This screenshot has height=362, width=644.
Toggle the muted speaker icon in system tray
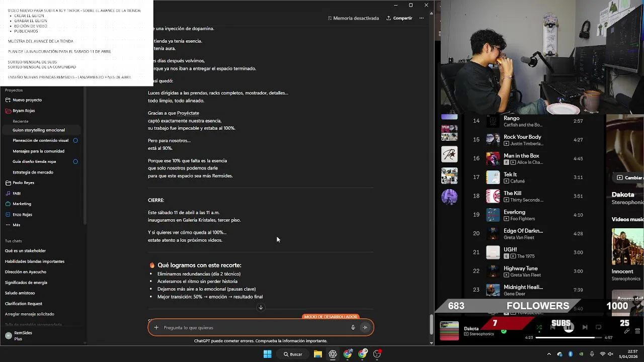tap(611, 354)
